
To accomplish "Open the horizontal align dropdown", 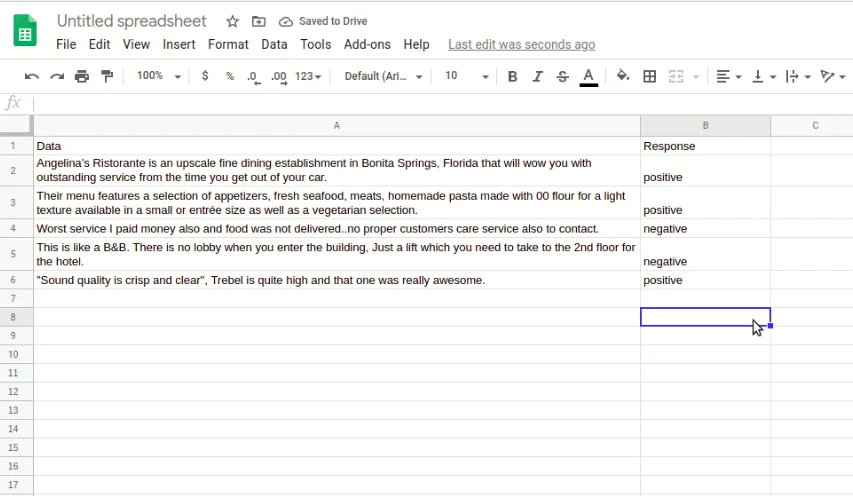I will click(728, 77).
